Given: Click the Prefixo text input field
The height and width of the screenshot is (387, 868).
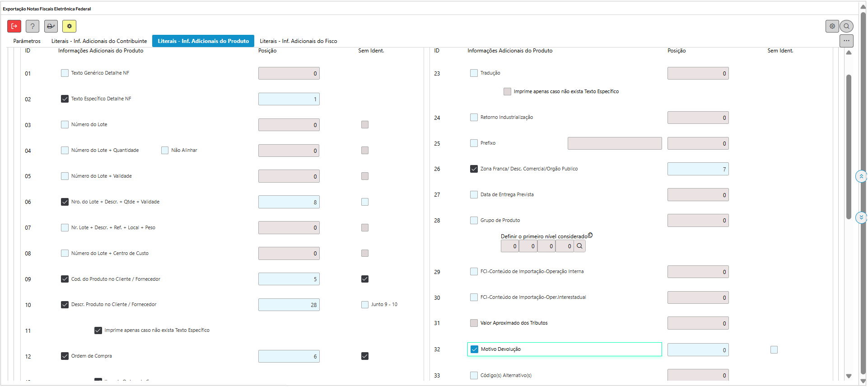Looking at the screenshot, I should (x=614, y=143).
